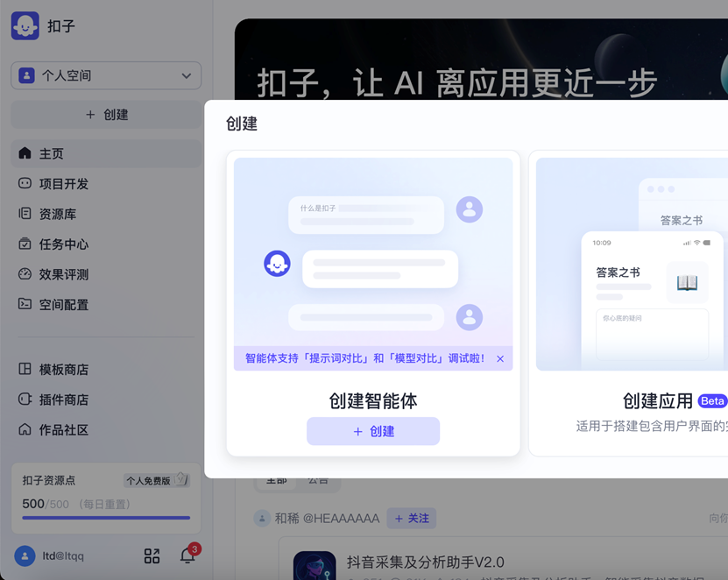Click 创建 button under 创建智能体
The height and width of the screenshot is (580, 728).
pos(373,431)
